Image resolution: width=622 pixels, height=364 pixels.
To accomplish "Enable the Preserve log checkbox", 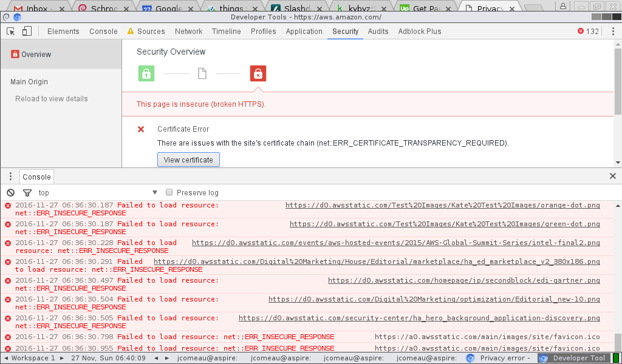I will click(x=169, y=192).
